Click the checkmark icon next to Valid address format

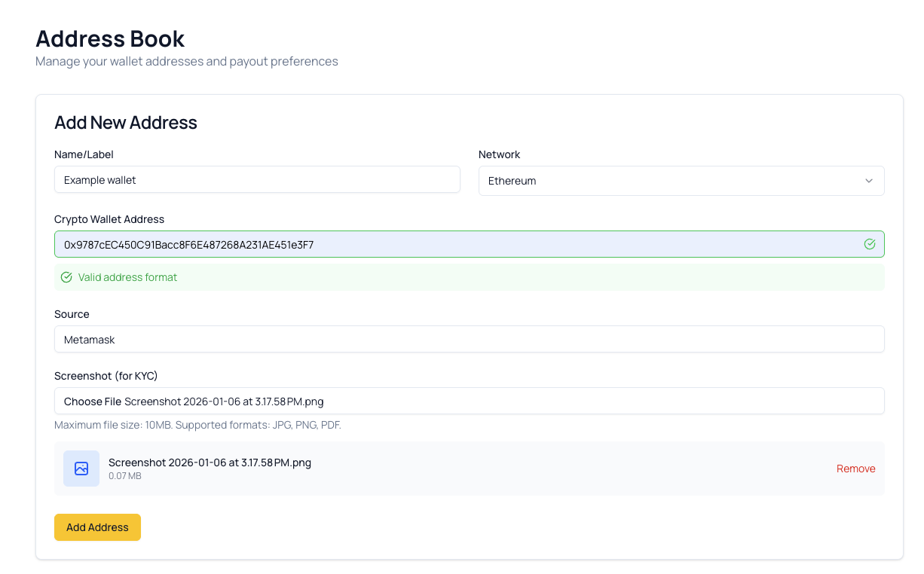click(x=66, y=277)
